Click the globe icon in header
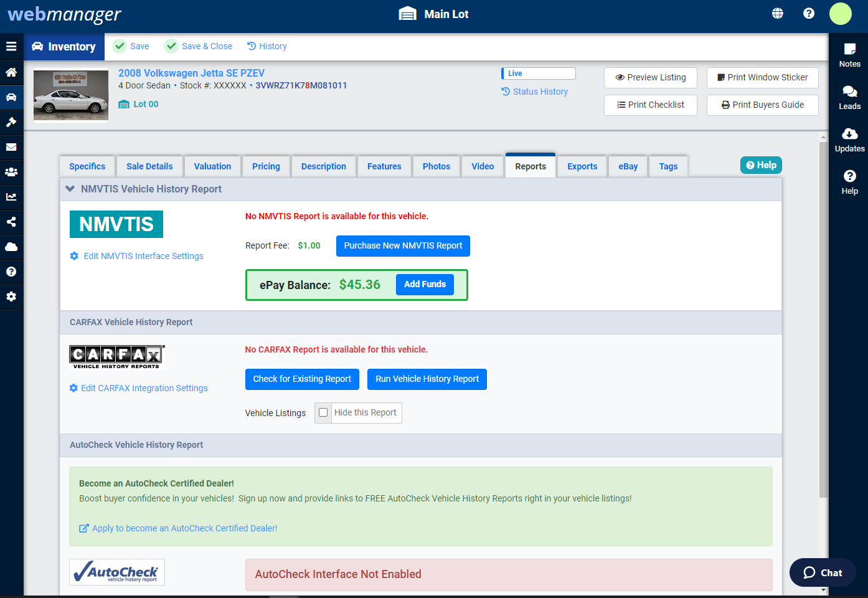868x598 pixels. [778, 13]
